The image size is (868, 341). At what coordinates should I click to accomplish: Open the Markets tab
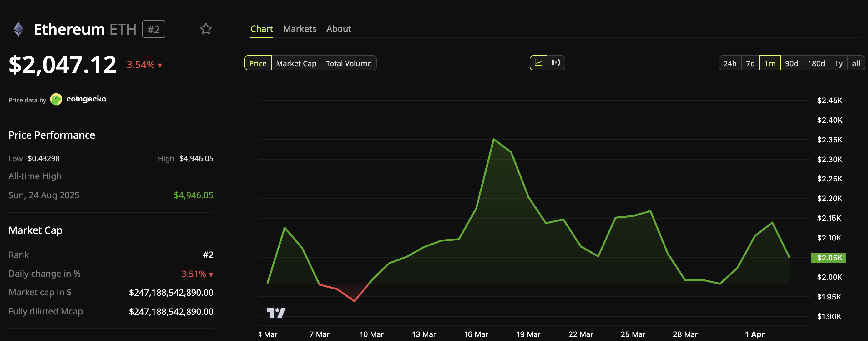point(300,29)
